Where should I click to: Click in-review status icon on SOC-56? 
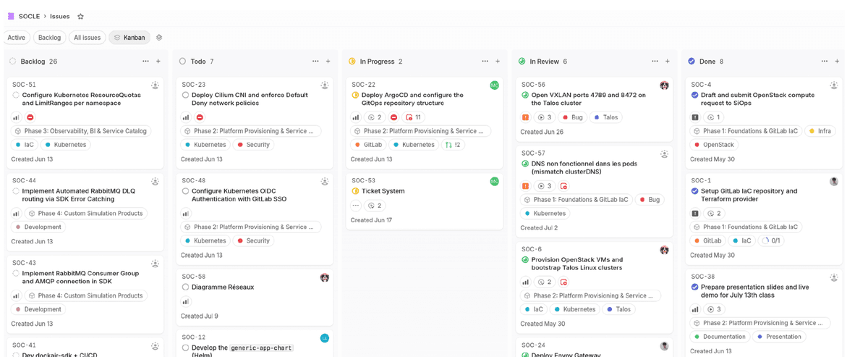pyautogui.click(x=525, y=95)
